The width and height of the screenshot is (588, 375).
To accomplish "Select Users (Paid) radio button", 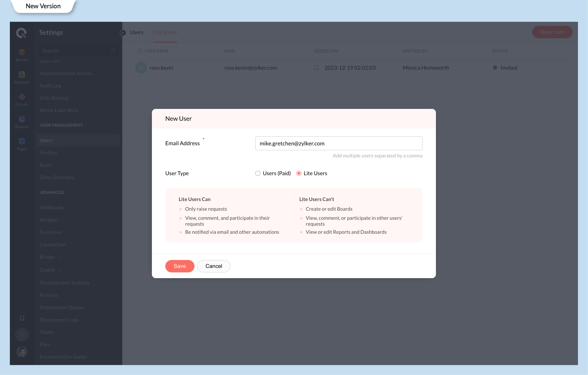I will coord(258,173).
